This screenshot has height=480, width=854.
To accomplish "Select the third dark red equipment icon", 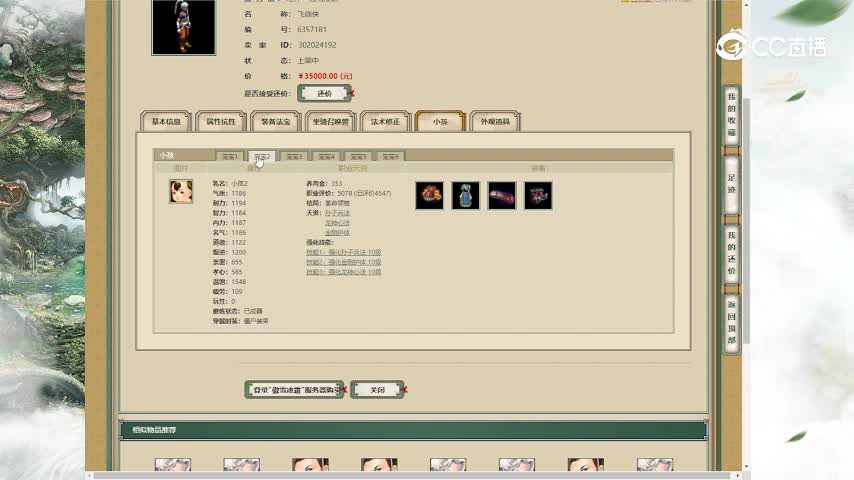I will [502, 195].
